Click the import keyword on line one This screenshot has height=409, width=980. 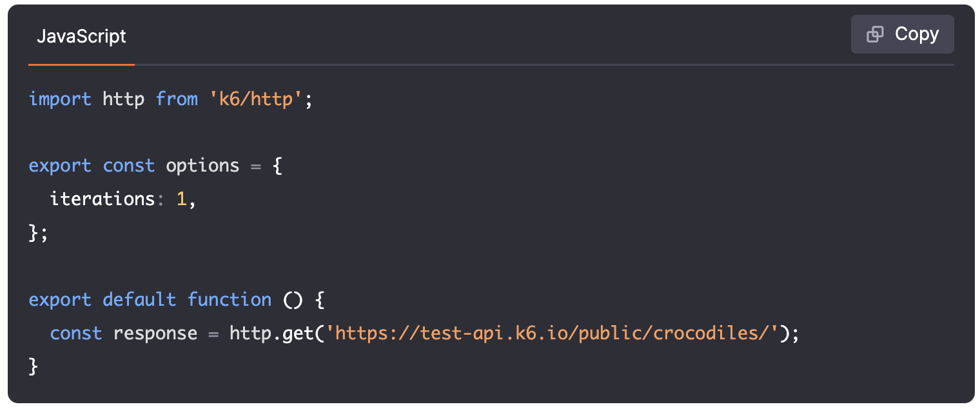pyautogui.click(x=59, y=99)
